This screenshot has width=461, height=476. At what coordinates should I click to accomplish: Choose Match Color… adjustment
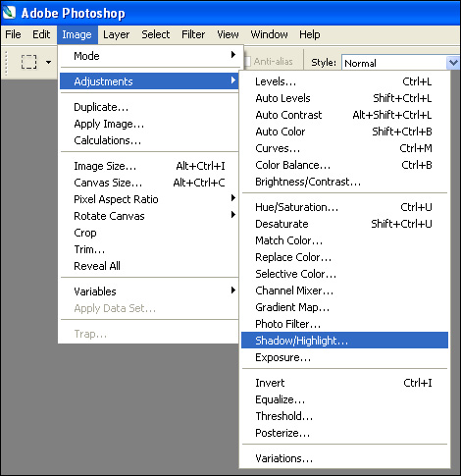tap(344, 240)
